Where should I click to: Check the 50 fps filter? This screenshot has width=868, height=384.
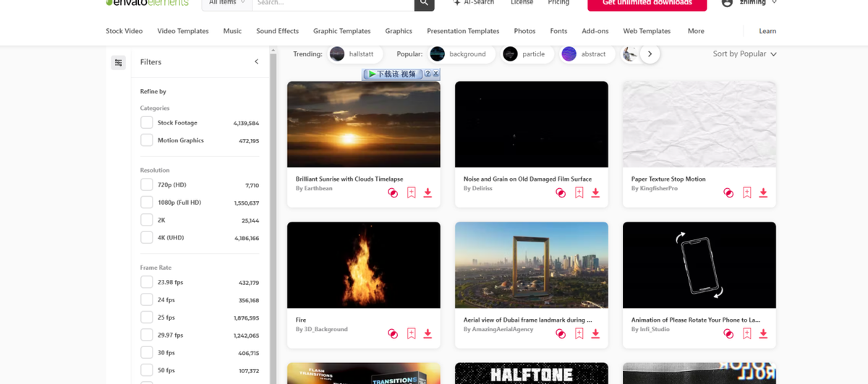click(x=147, y=370)
